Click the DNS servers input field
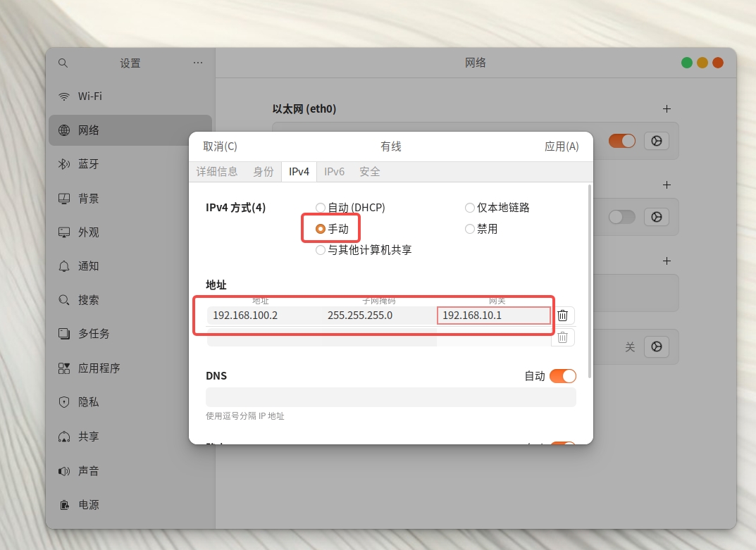The height and width of the screenshot is (550, 756). coord(391,397)
